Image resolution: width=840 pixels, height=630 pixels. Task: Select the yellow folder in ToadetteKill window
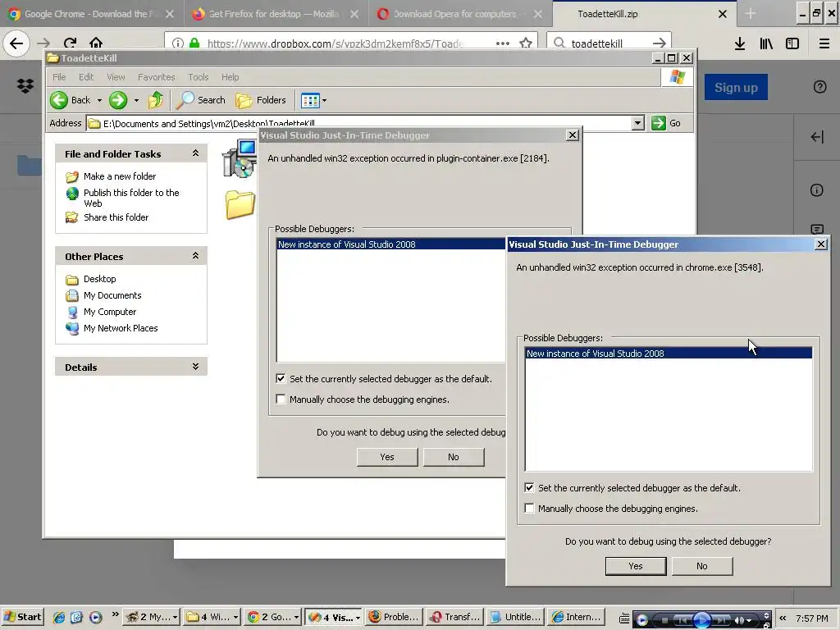(240, 204)
